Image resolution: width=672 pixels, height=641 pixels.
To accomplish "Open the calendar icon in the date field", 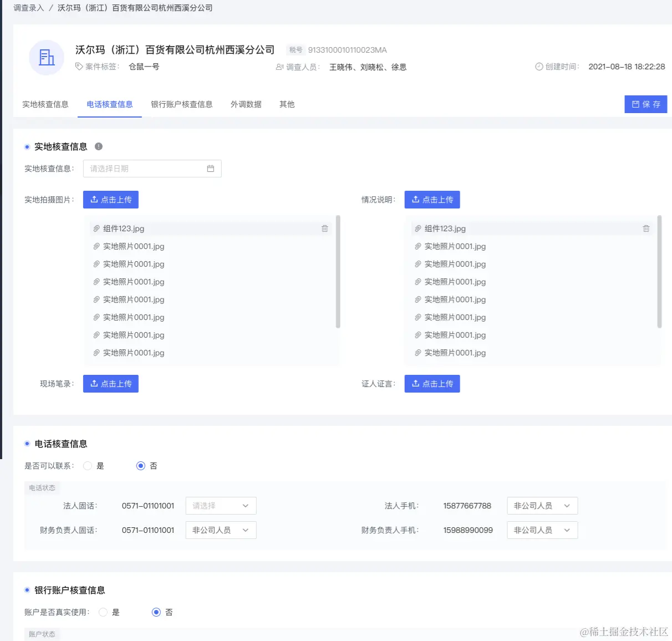I will click(x=211, y=169).
